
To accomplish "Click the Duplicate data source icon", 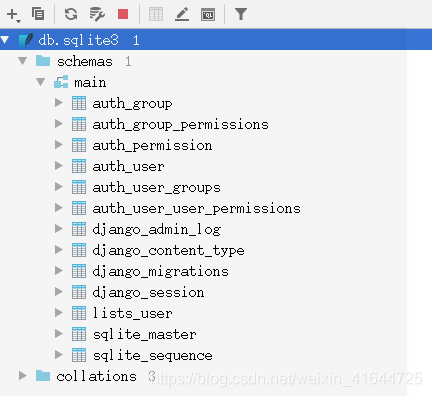I will tap(38, 14).
